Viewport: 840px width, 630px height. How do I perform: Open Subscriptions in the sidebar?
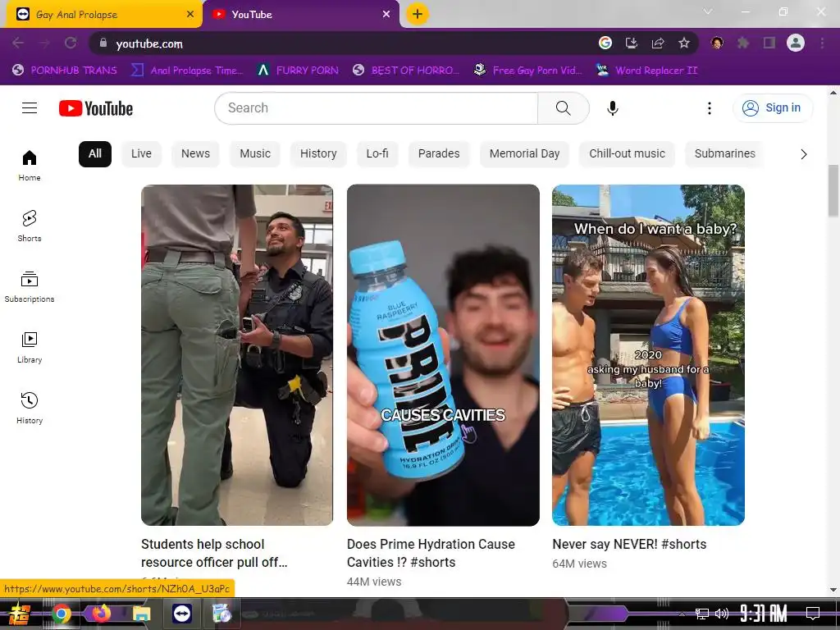(x=30, y=287)
